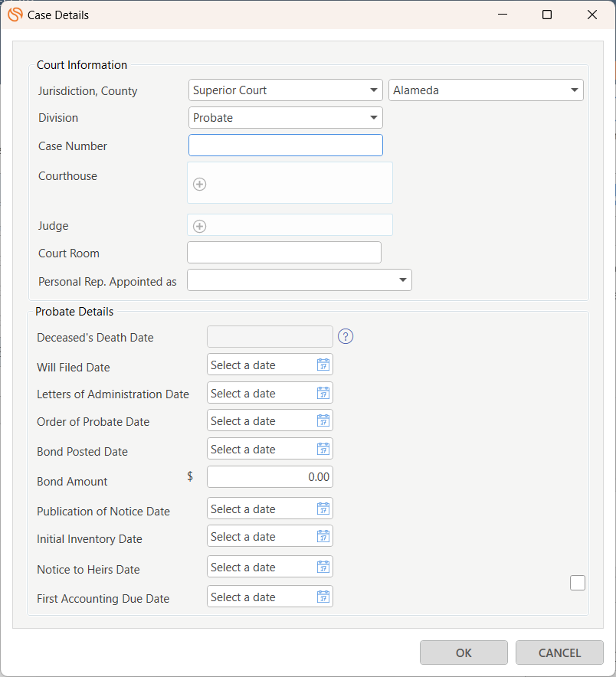Open calendar for Initial Inventory Date

coord(323,536)
